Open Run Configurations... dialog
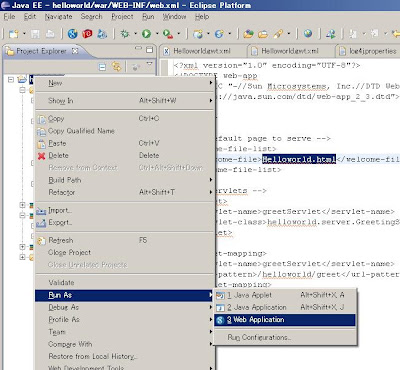Screen dimensions: 400x370 (x=285, y=337)
